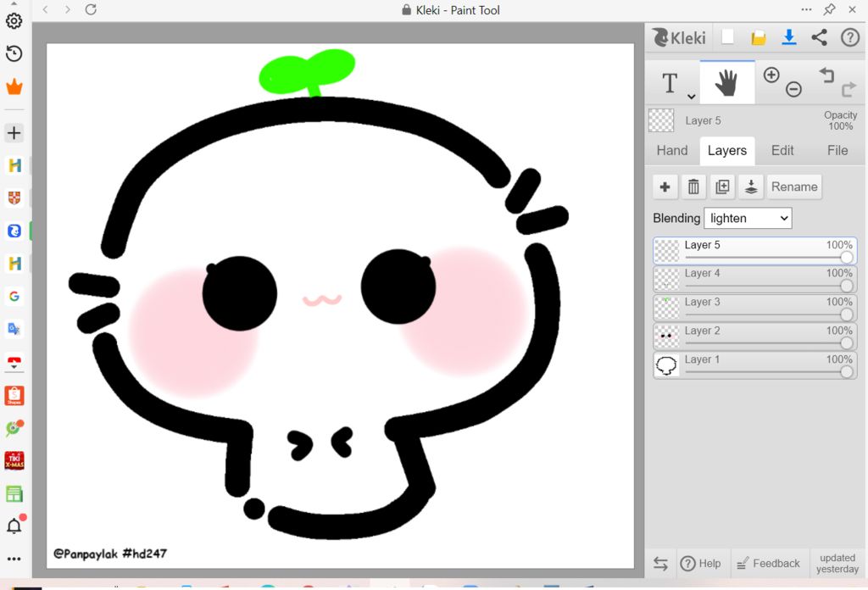Share the drawing
The height and width of the screenshot is (590, 868).
(820, 37)
